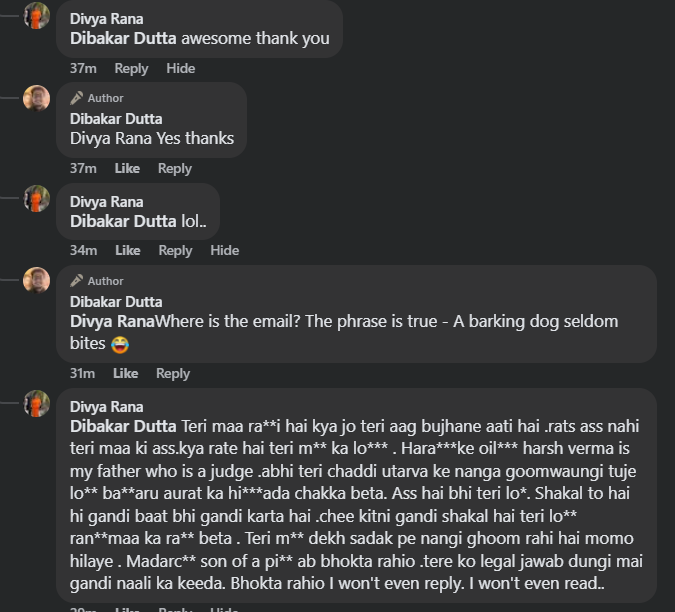Open the 31m timestamp link
This screenshot has height=612, width=675.
pos(82,373)
